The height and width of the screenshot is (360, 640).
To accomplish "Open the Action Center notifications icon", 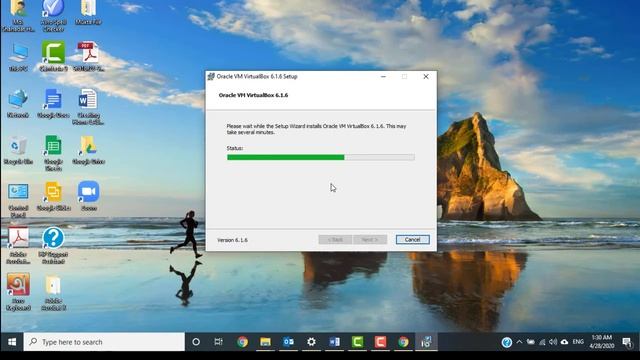I will (x=628, y=342).
